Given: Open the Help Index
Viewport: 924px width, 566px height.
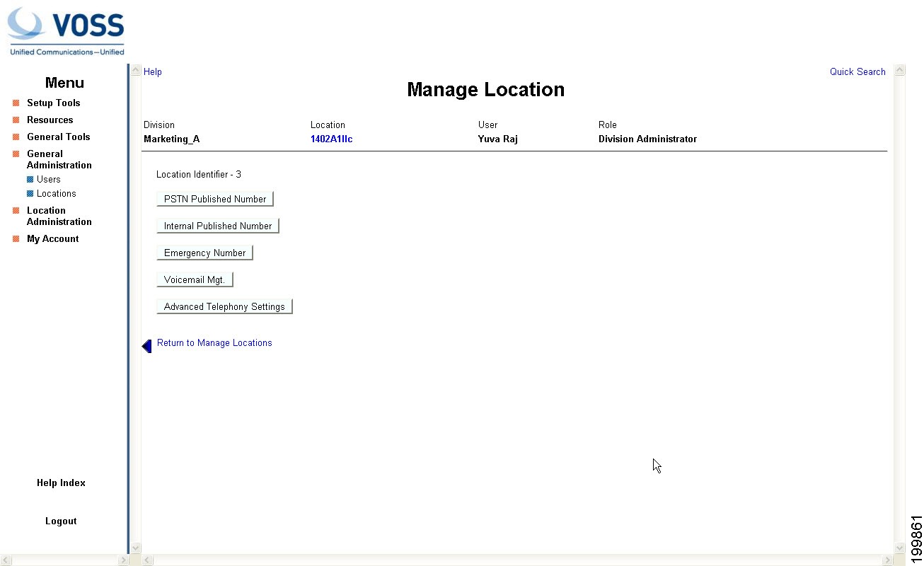Looking at the screenshot, I should pos(61,483).
